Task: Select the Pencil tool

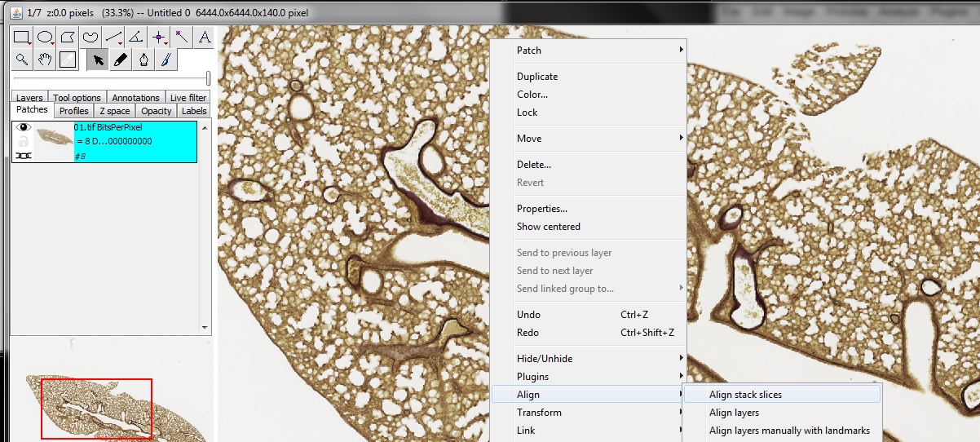Action: click(x=121, y=60)
